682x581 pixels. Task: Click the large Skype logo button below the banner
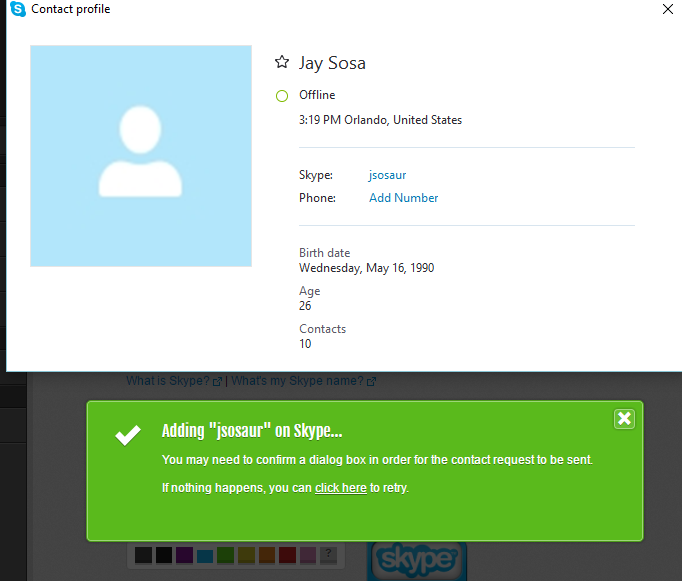[417, 560]
